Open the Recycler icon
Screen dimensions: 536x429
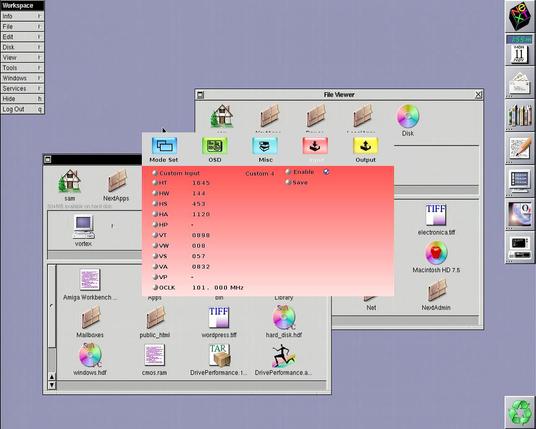point(520,413)
